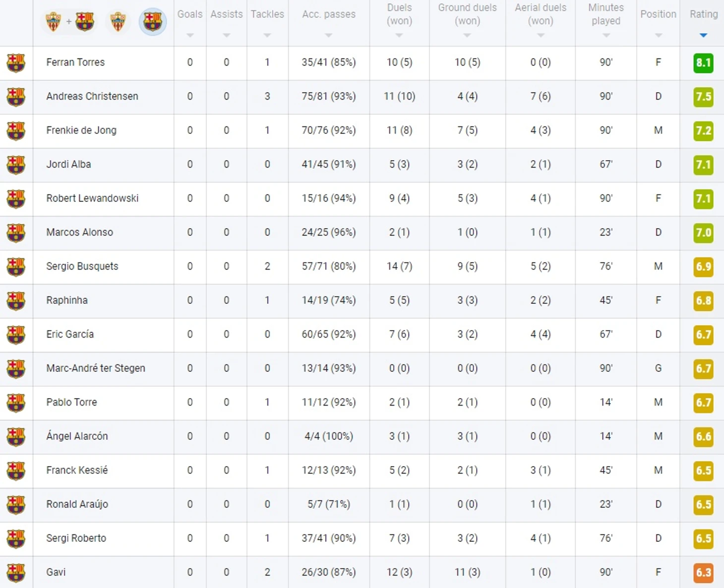Select the both teams combined filter icon
724x588 pixels.
69,21
